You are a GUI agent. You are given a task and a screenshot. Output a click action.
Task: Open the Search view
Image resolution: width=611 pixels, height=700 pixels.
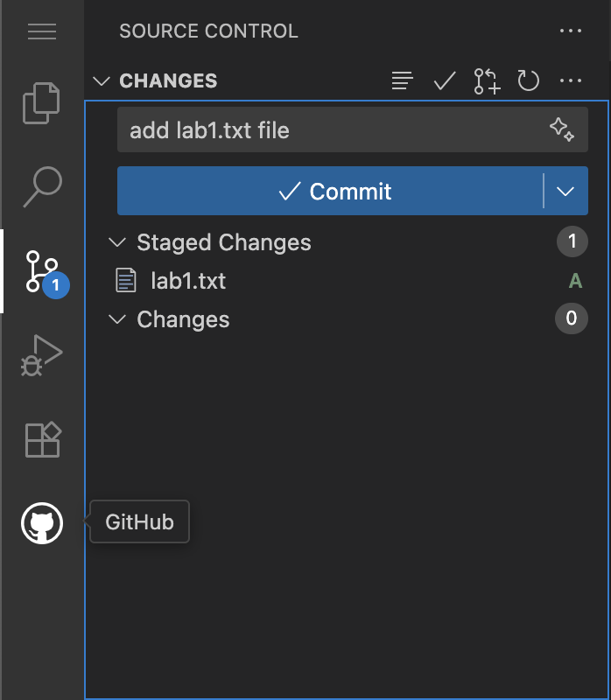click(x=42, y=186)
